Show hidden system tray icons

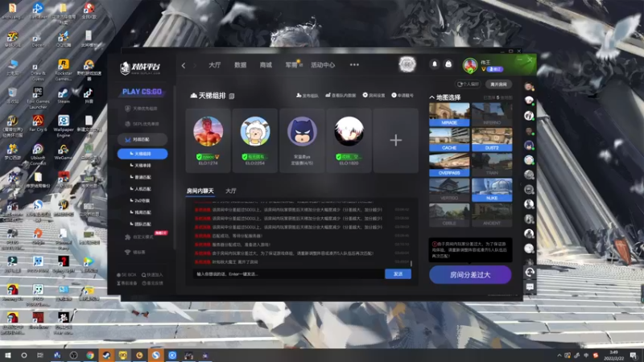[x=559, y=356]
